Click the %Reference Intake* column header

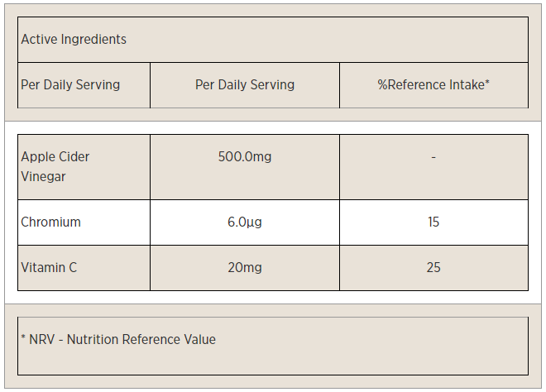tap(433, 85)
